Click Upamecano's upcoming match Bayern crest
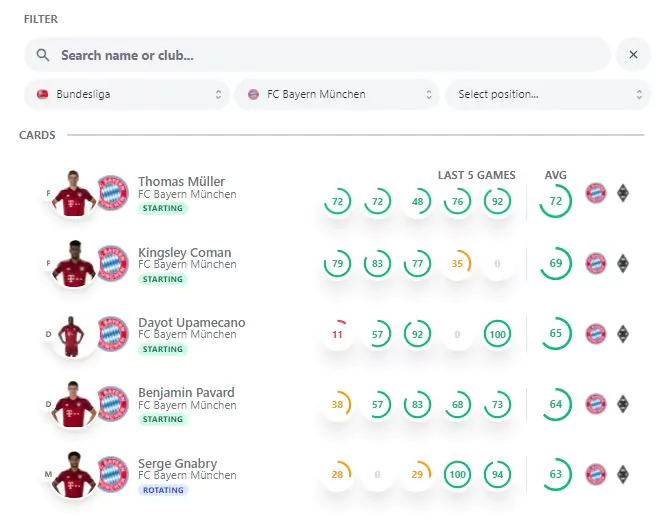 tap(596, 334)
